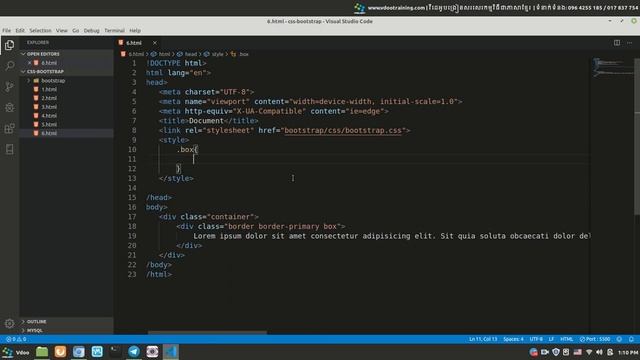
Task: Switch to Visual Studio Code taskbar icon
Action: pyautogui.click(x=171, y=351)
